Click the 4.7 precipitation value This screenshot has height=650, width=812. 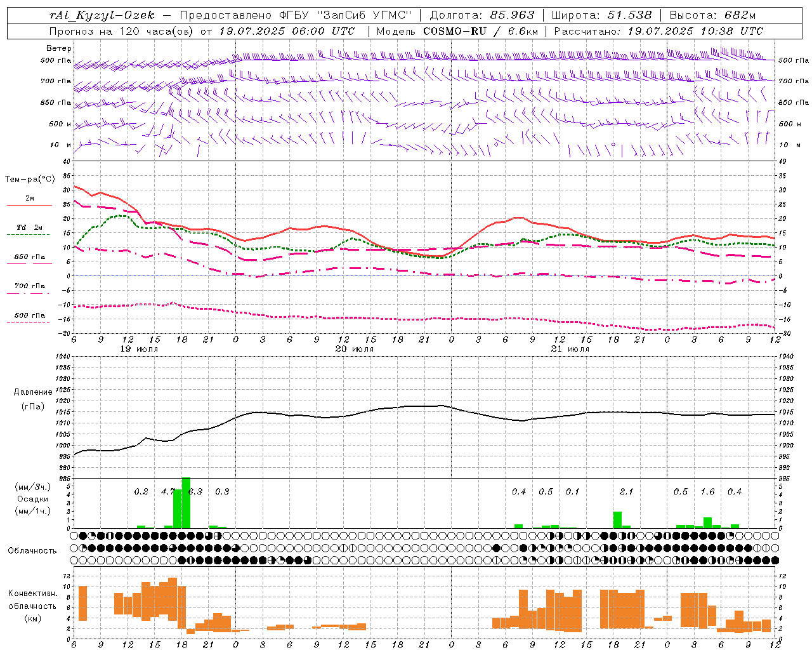(x=167, y=492)
